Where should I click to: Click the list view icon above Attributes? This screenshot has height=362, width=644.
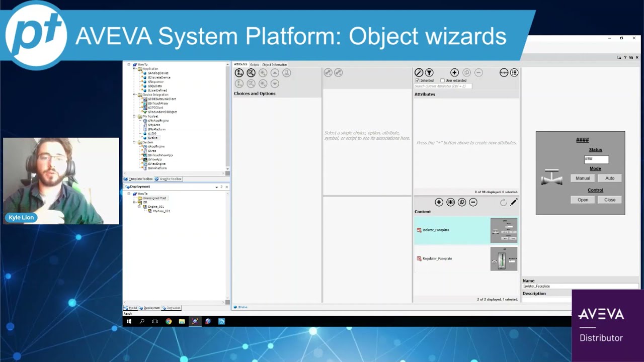point(514,73)
